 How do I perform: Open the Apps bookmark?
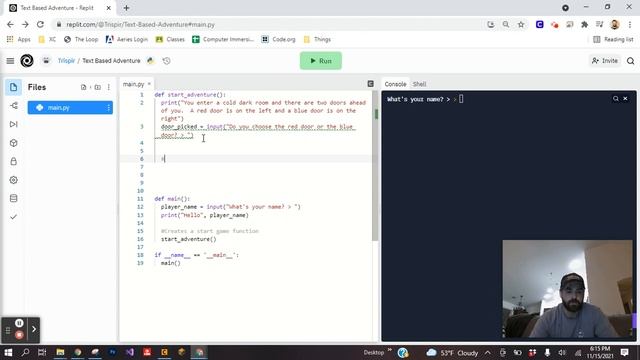pyautogui.click(x=19, y=40)
